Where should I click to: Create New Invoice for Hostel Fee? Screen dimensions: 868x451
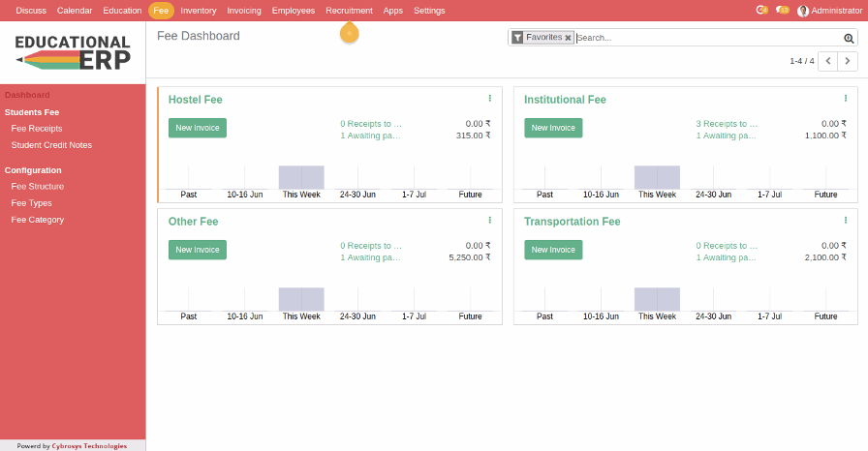pos(198,128)
